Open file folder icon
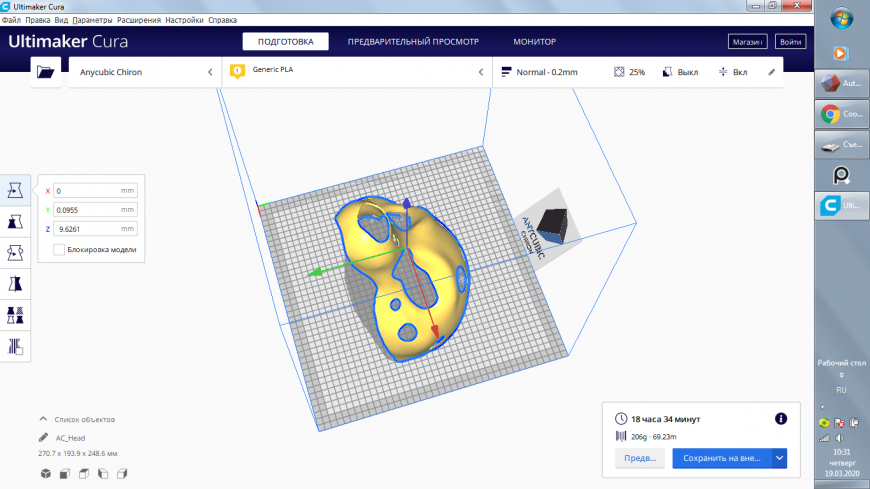Image resolution: width=870 pixels, height=489 pixels. (45, 72)
